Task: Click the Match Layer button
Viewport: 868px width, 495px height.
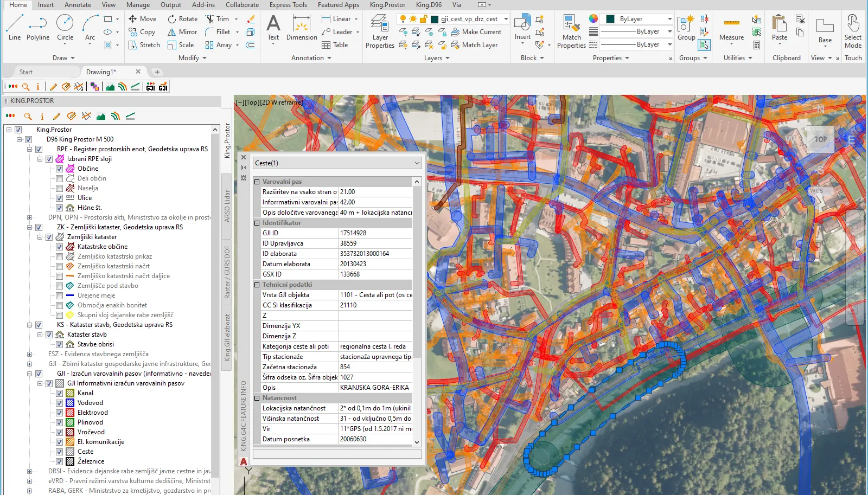Action: pyautogui.click(x=474, y=45)
